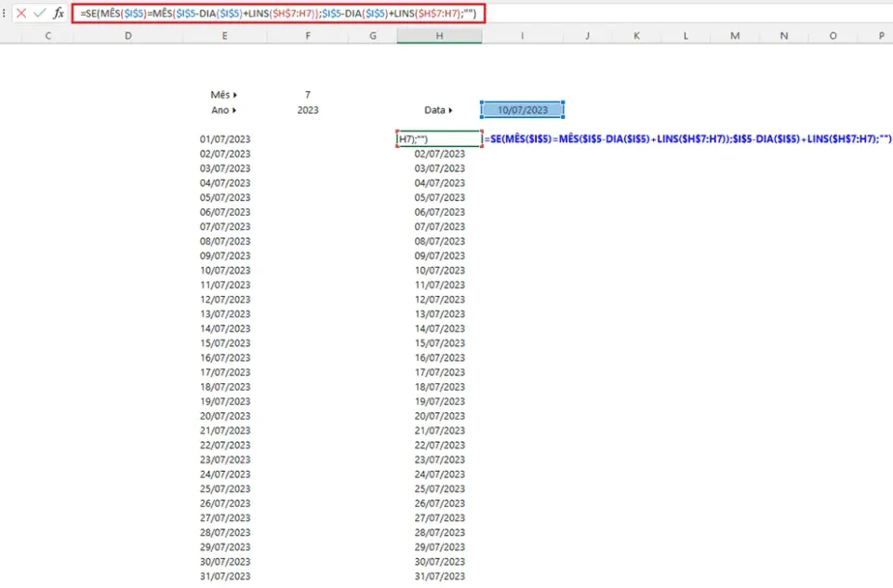
Task: Click the Data label cell
Action: pos(439,110)
